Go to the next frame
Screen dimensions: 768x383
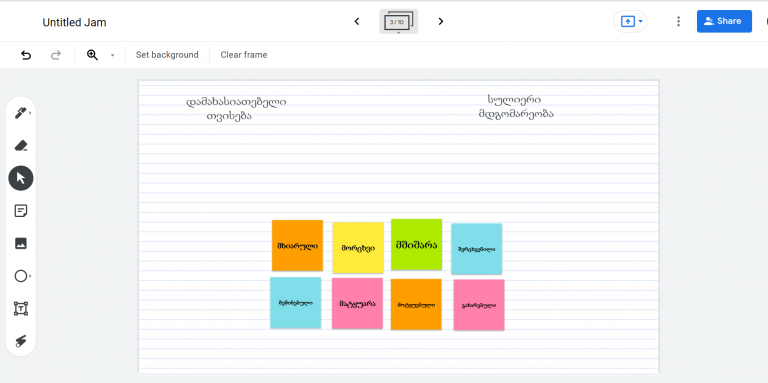click(x=441, y=22)
